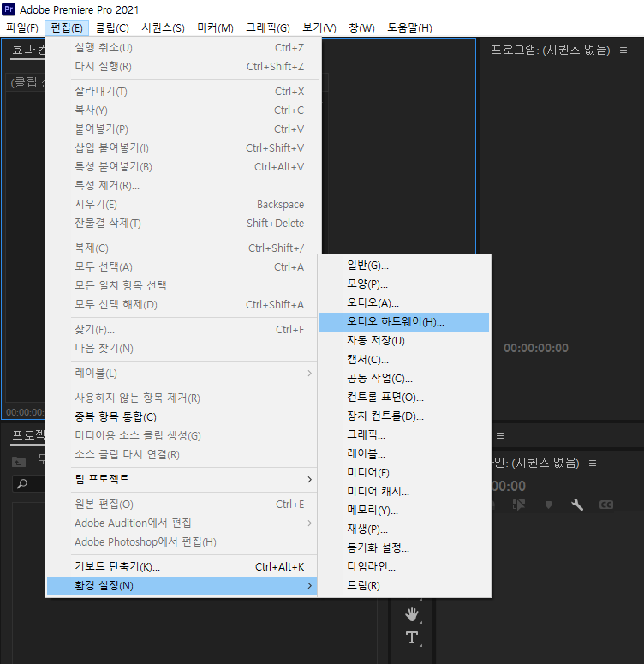Image resolution: width=644 pixels, height=664 pixels.
Task: Choose 미디어(E)... preferences
Action: (404, 473)
